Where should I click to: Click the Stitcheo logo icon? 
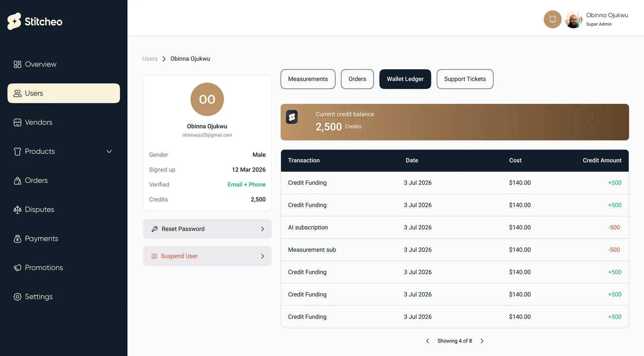point(14,21)
